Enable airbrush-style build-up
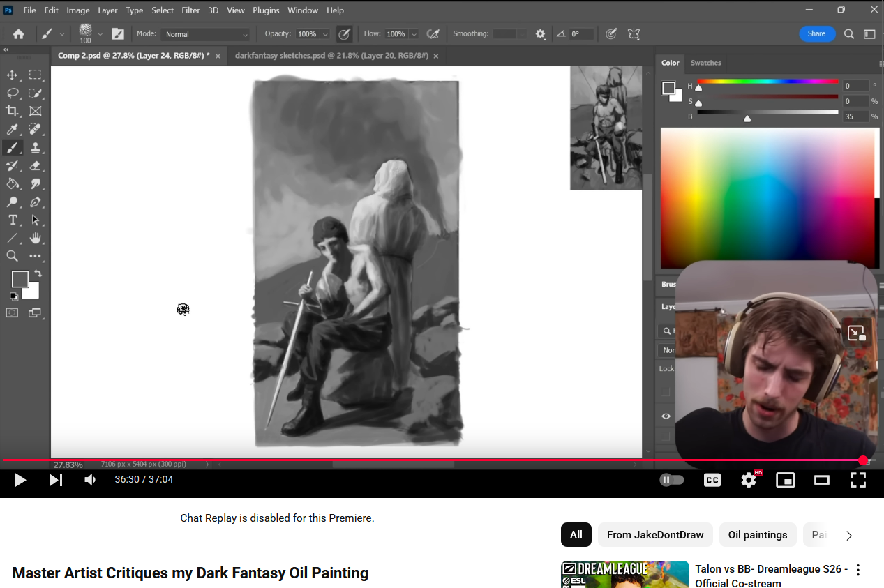884x588 pixels. point(433,33)
